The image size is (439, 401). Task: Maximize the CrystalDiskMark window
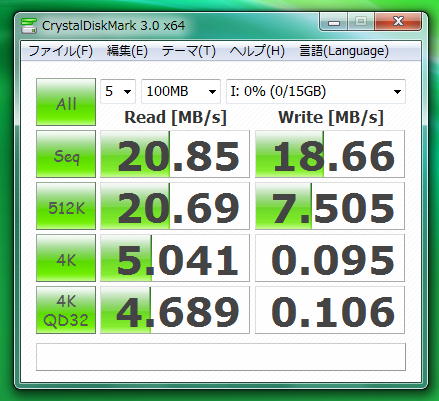pos(361,22)
